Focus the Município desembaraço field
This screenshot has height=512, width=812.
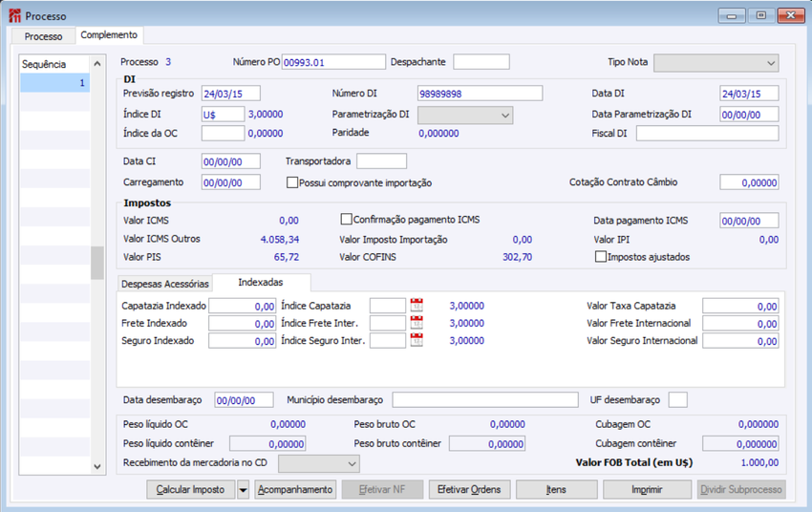(484, 399)
